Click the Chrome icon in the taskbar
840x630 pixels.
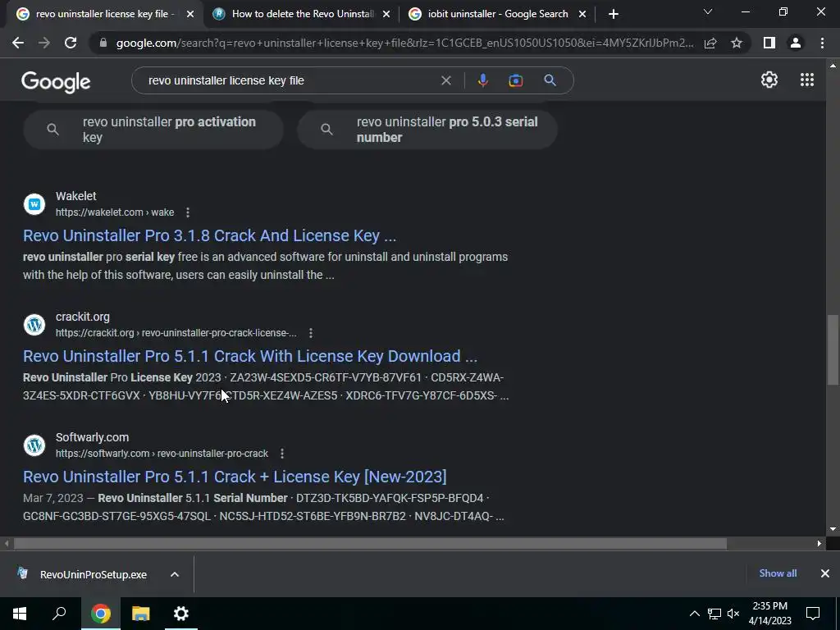click(101, 614)
